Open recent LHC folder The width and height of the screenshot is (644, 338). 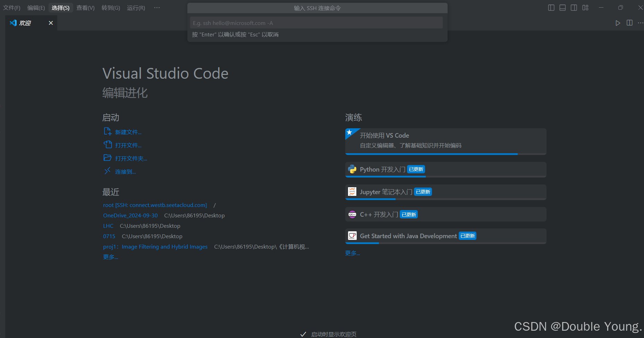coord(108,226)
